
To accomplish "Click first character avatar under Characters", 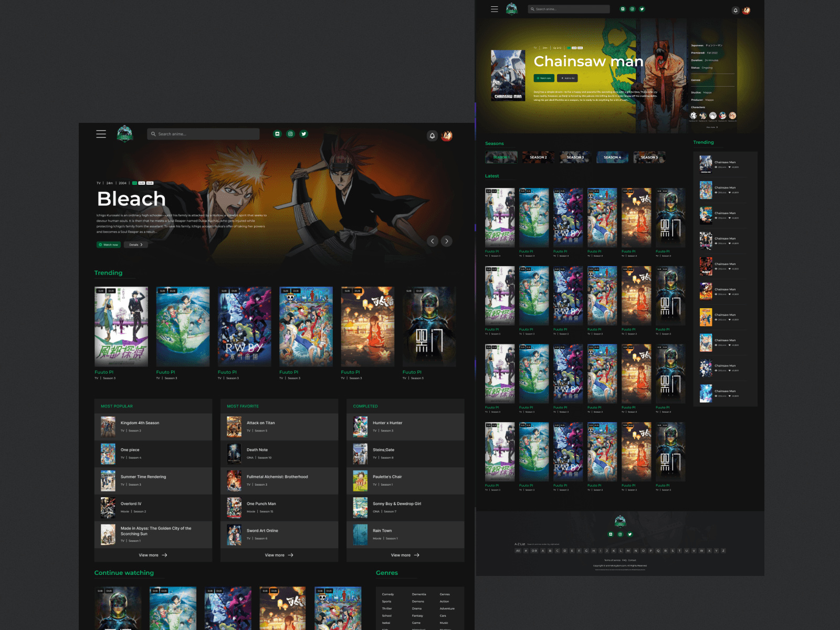I will (x=694, y=115).
